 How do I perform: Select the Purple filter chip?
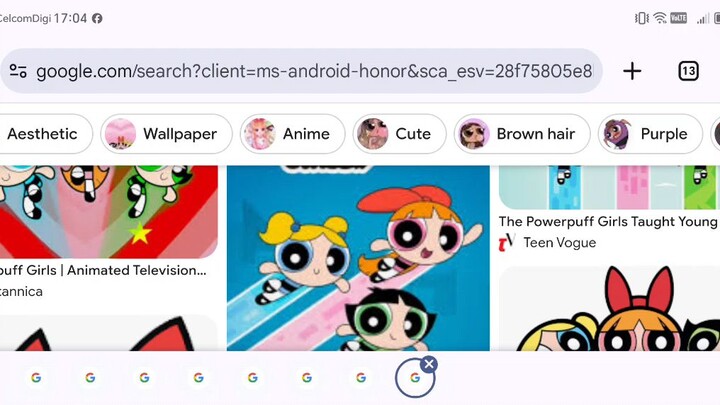point(650,134)
